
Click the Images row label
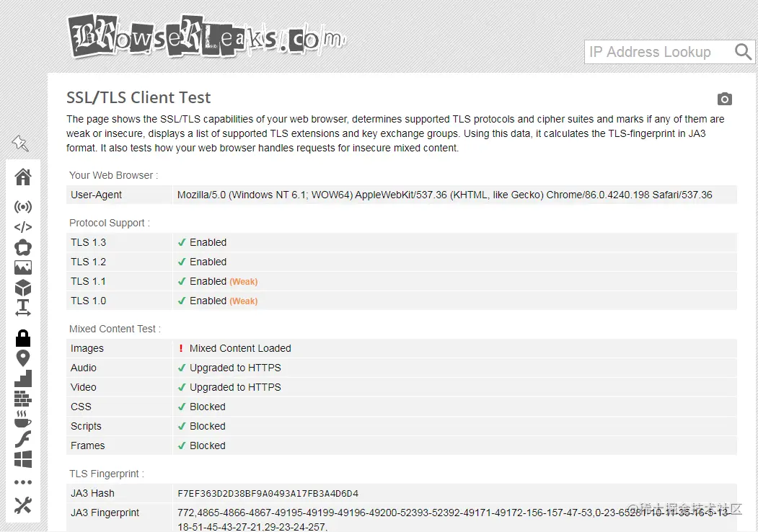tap(87, 348)
